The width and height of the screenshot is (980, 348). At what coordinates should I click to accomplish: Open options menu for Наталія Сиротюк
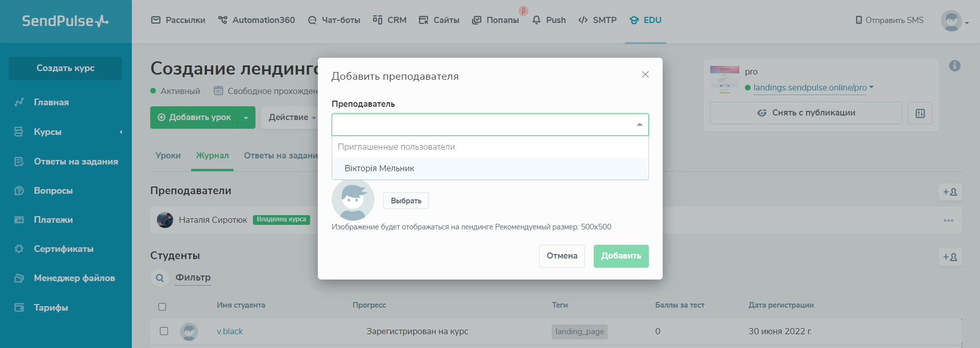949,221
